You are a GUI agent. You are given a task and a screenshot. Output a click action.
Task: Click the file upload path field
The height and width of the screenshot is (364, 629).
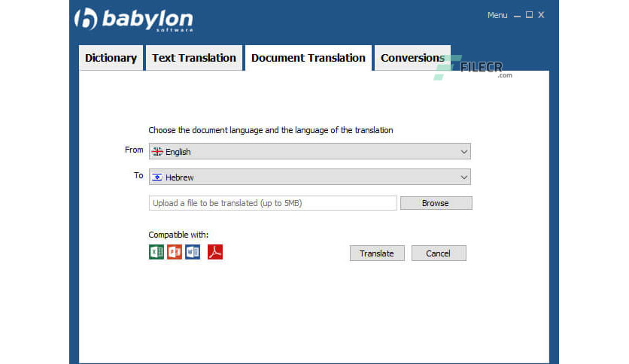[x=273, y=203]
